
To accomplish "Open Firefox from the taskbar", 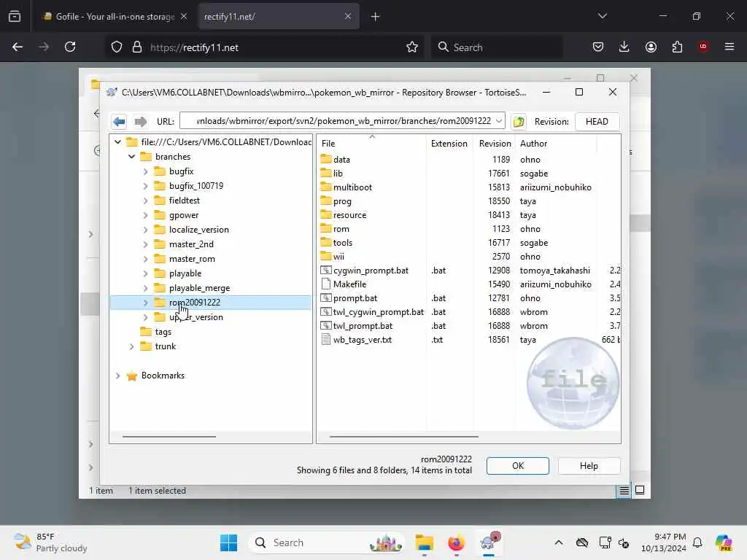I will 457,542.
